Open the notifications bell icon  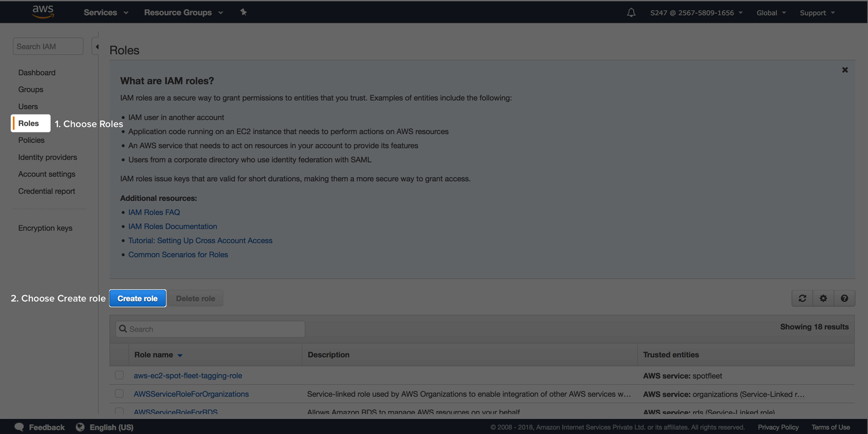(x=631, y=12)
